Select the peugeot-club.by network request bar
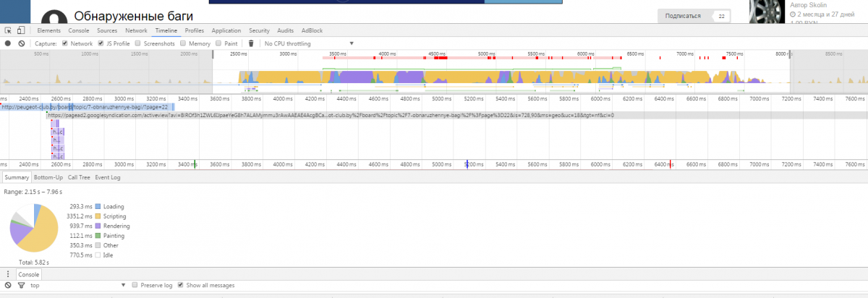The image size is (868, 298). pyautogui.click(x=87, y=106)
